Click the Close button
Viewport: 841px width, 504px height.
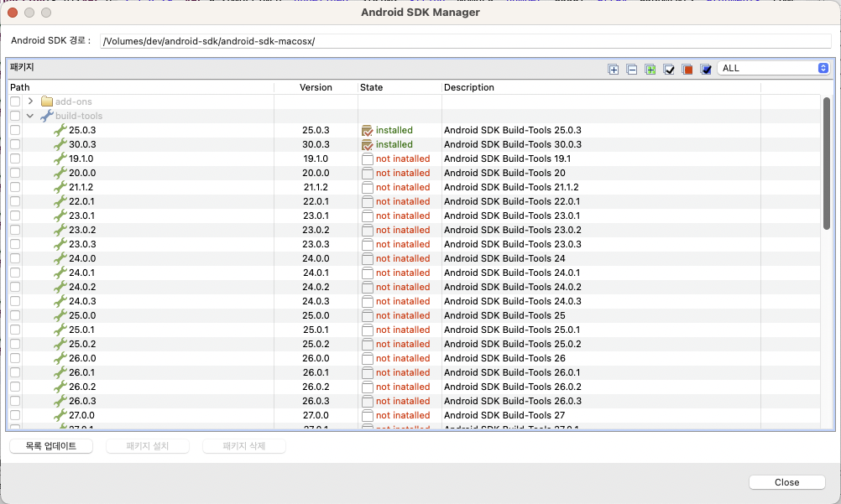[786, 482]
